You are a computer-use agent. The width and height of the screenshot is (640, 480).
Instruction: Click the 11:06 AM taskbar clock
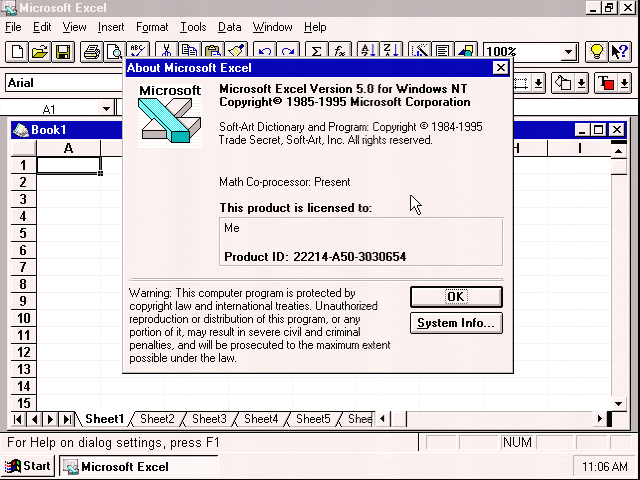[605, 467]
